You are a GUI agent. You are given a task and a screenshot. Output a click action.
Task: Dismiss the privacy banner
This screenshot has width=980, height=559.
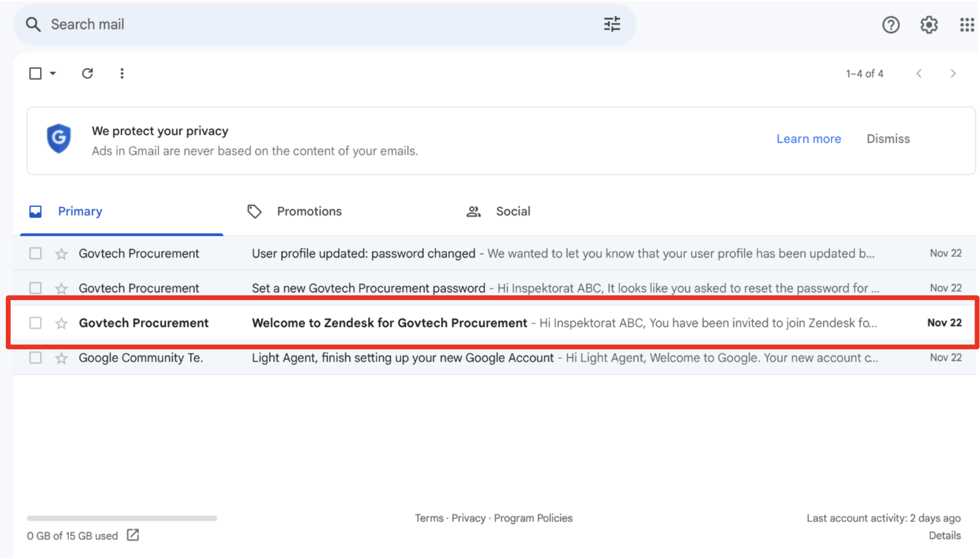pos(888,139)
